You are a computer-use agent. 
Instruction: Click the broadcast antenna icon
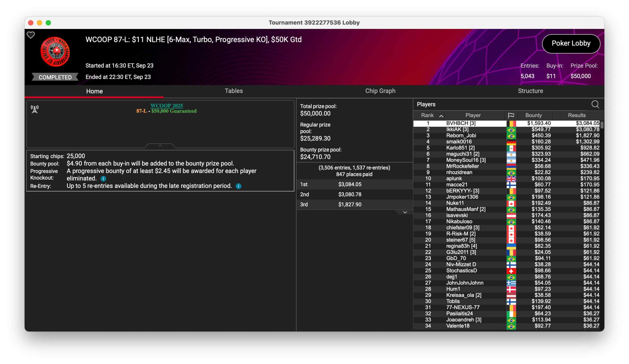[x=35, y=109]
